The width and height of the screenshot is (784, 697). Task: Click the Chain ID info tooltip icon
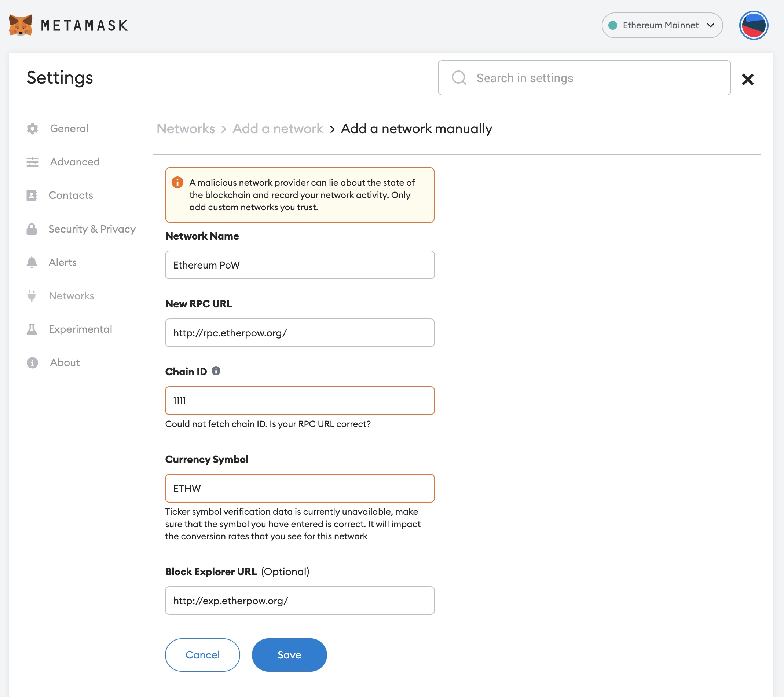pos(216,371)
